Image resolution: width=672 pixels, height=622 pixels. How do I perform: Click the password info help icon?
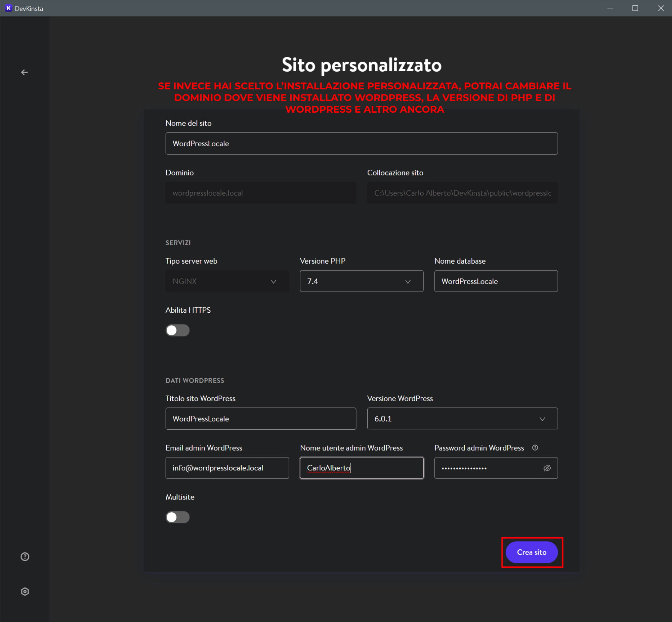point(535,447)
